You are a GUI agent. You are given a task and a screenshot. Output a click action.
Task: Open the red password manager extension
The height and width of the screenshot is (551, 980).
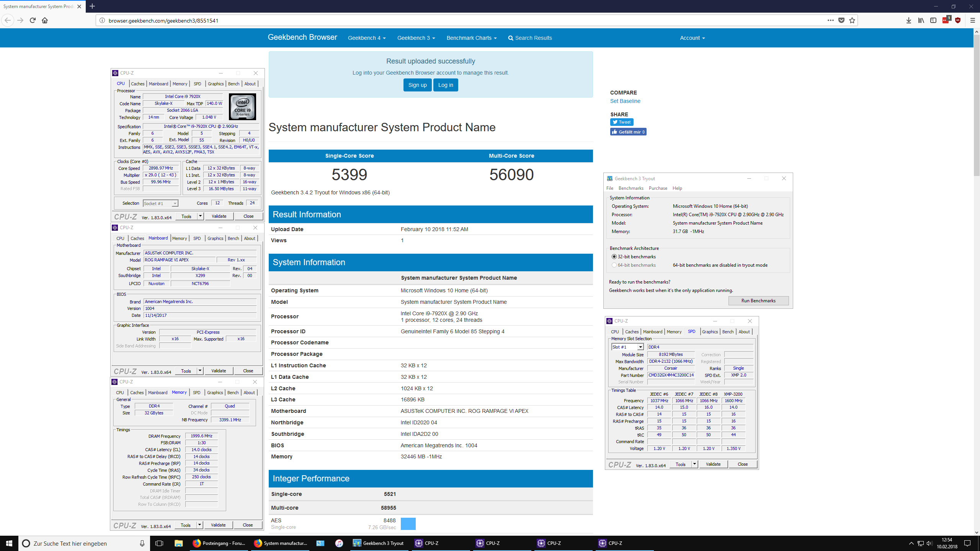point(946,20)
